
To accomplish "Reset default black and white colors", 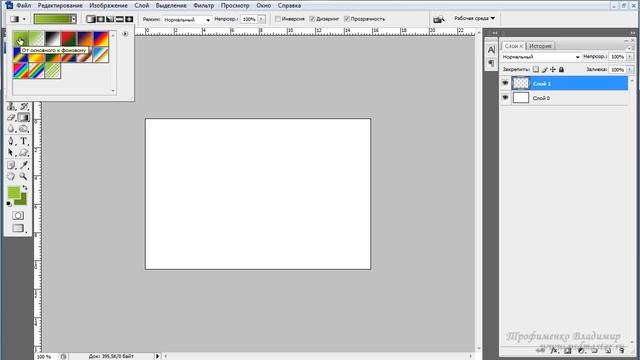I will tap(9, 203).
